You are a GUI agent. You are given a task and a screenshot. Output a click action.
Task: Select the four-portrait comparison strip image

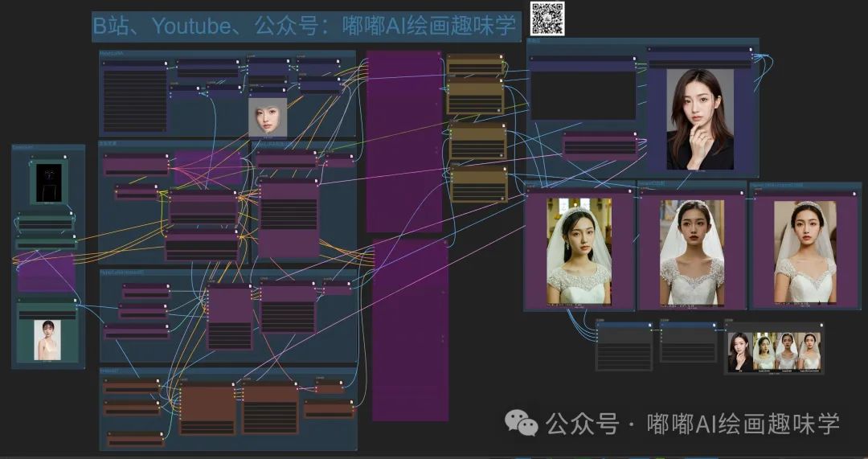(774, 351)
